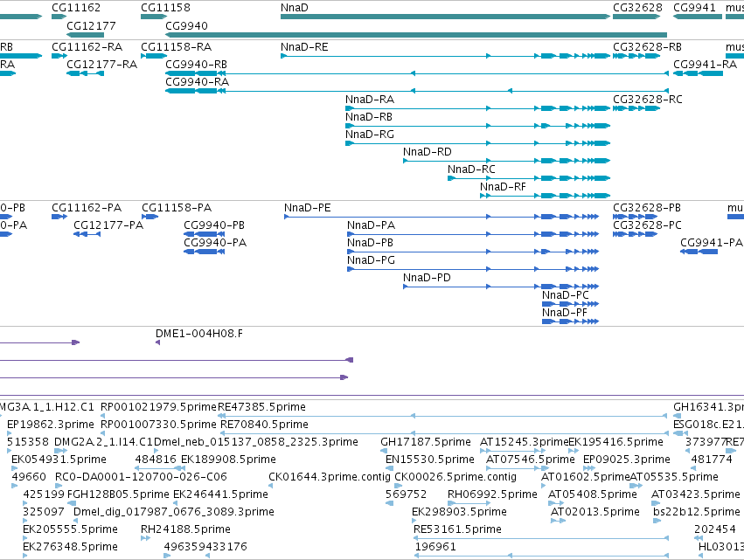Click the CG9941 gene label
744x560 pixels.
694,8
